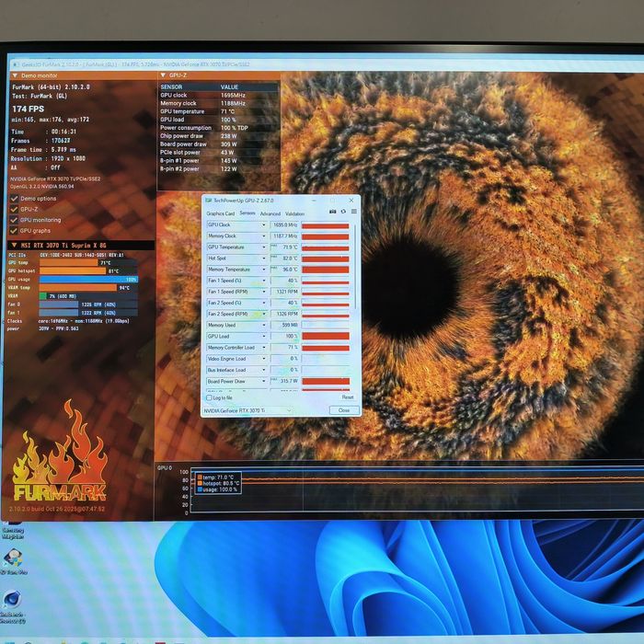
Task: Open the Fan 2 Speed (RPM) dropdown
Action: click(x=264, y=314)
